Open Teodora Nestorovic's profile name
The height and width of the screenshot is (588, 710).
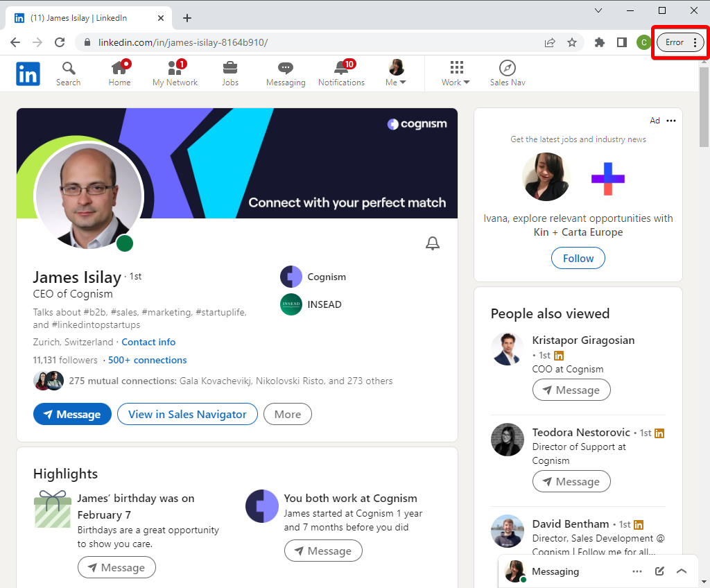point(581,432)
